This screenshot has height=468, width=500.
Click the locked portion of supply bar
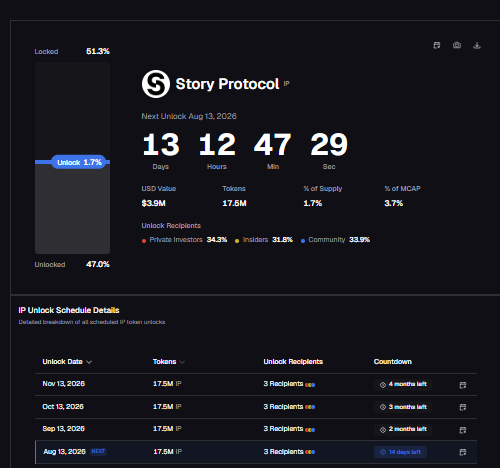(72, 111)
